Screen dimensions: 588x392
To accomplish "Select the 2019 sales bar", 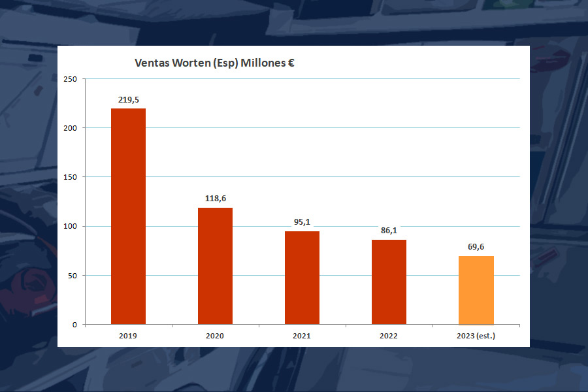I will tap(128, 216).
